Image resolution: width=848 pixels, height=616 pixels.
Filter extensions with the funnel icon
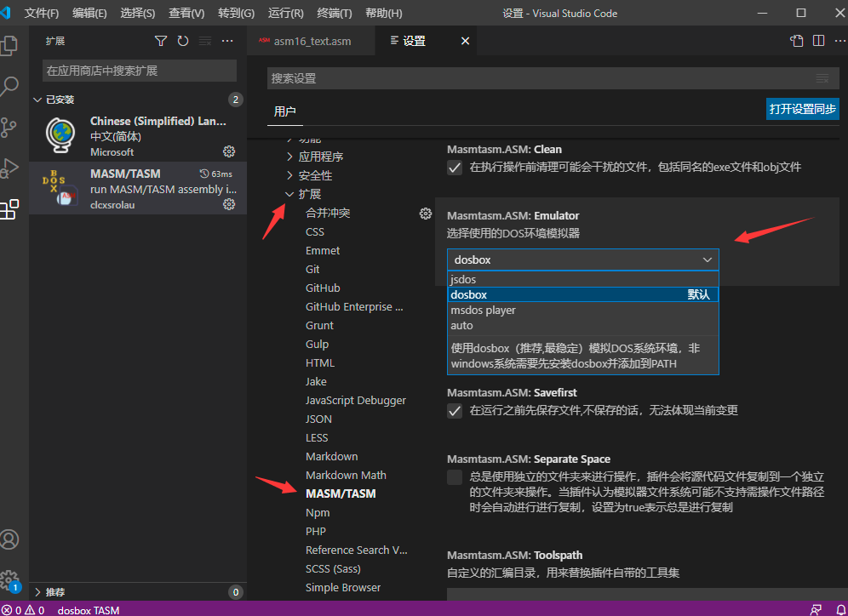point(161,41)
